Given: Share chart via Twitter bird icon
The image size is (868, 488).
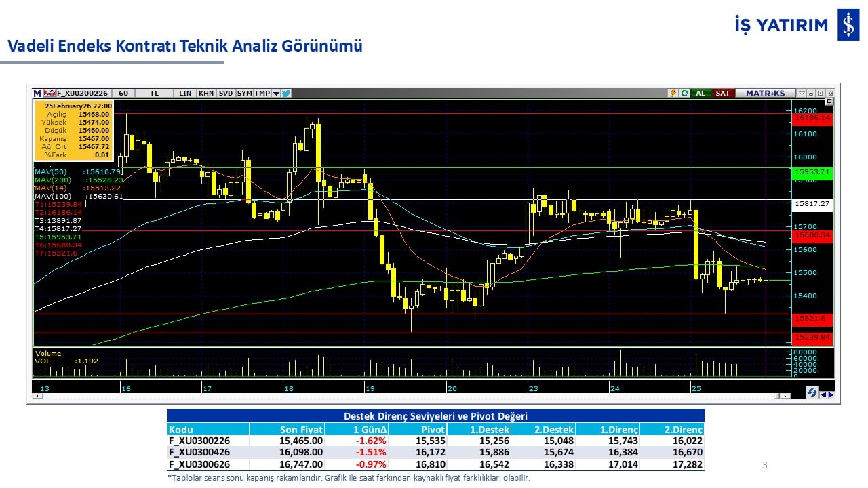Looking at the screenshot, I should pos(286,94).
